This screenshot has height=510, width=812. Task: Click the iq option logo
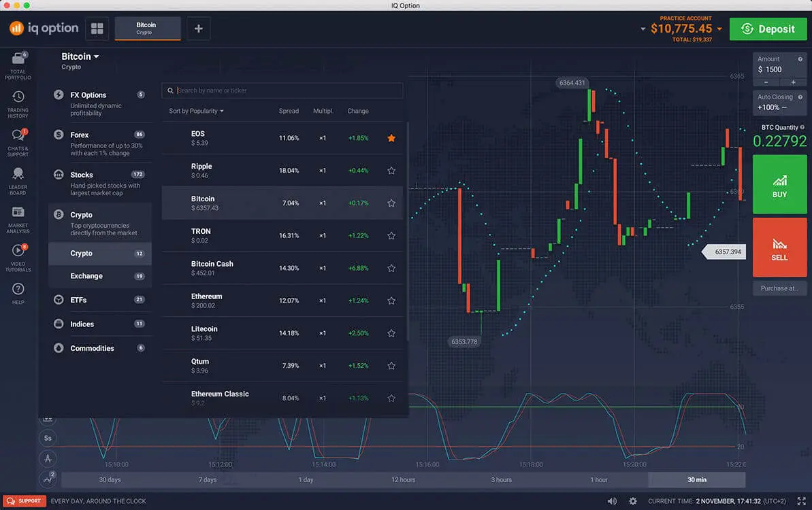click(44, 28)
